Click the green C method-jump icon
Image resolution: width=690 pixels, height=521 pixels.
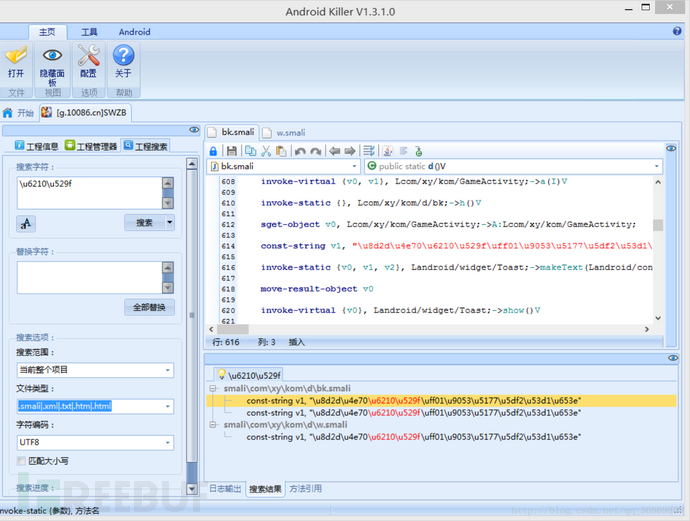click(418, 151)
